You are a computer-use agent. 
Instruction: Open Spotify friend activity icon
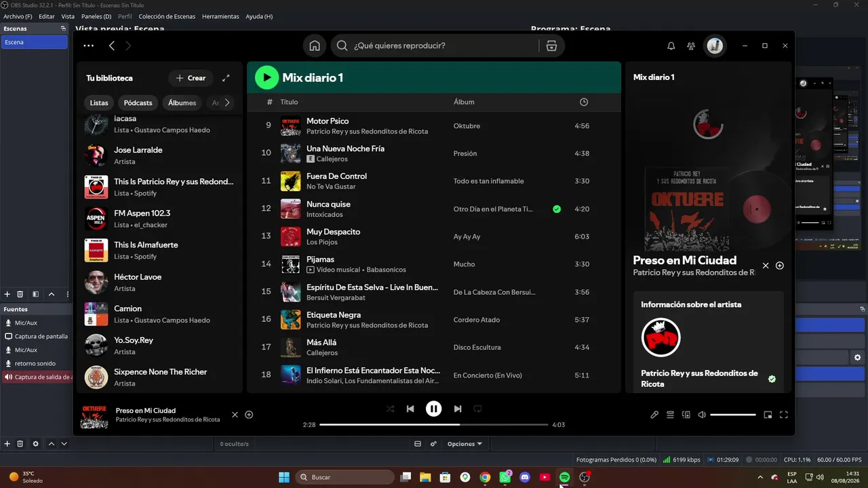[691, 45]
